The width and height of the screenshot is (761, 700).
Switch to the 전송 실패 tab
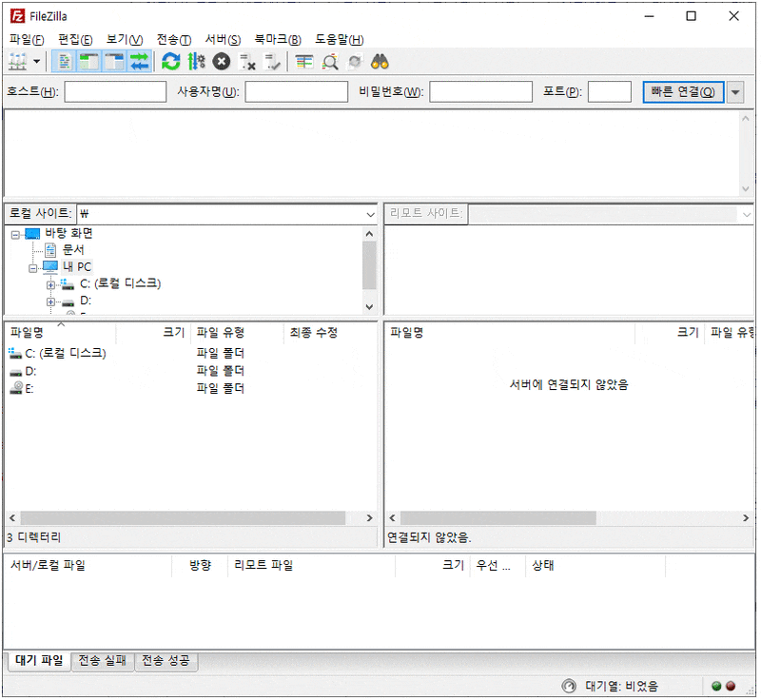click(x=103, y=661)
